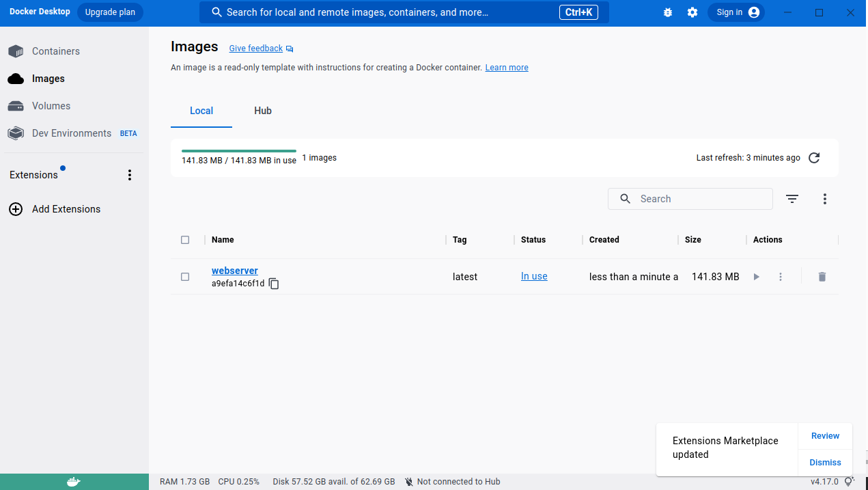
Task: Run the webserver image play icon
Action: click(756, 277)
